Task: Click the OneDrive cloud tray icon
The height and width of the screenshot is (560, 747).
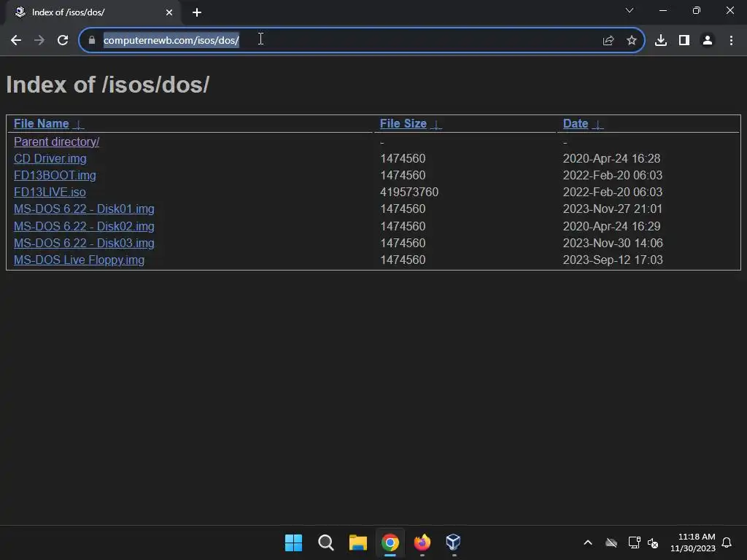Action: [x=611, y=542]
